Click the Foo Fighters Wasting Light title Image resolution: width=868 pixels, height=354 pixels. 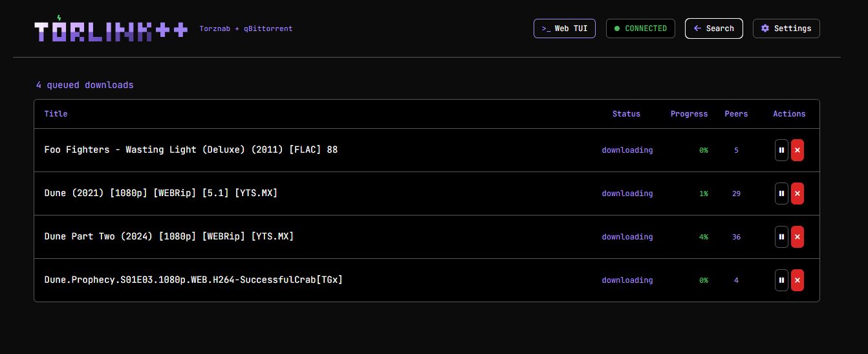[191, 149]
